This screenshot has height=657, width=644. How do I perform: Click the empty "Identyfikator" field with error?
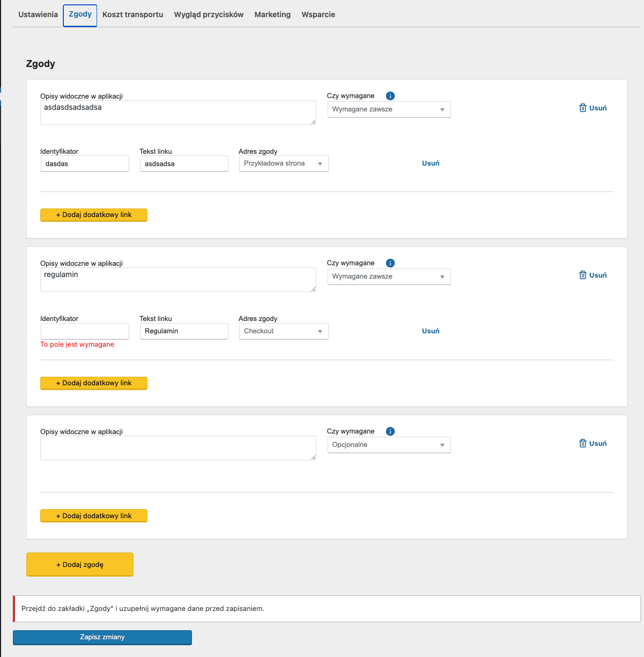(x=85, y=331)
